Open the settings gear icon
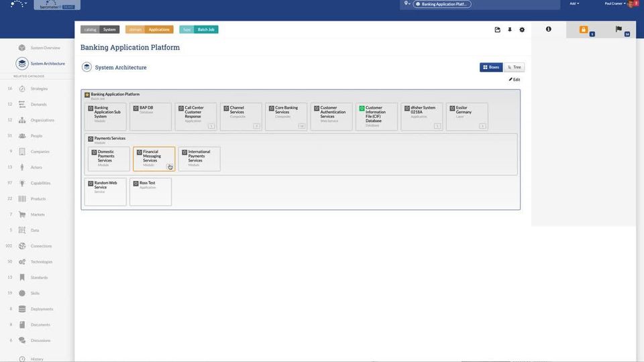This screenshot has width=644, height=362. point(522,29)
